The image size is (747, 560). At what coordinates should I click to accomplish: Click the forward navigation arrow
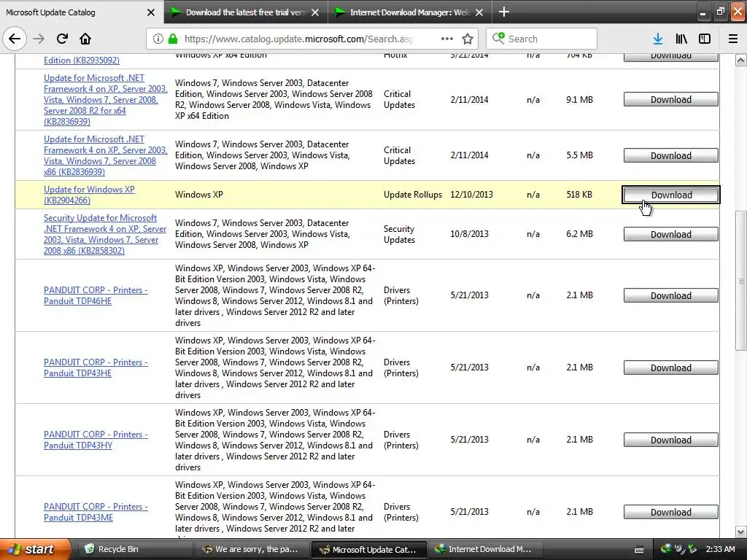pyautogui.click(x=39, y=39)
